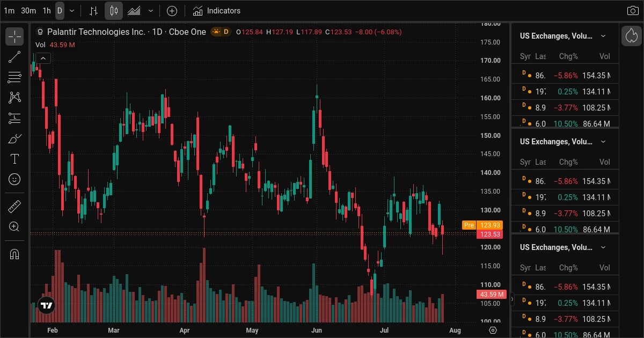
Task: Select the crosshair cursor tool
Action: pos(14,37)
